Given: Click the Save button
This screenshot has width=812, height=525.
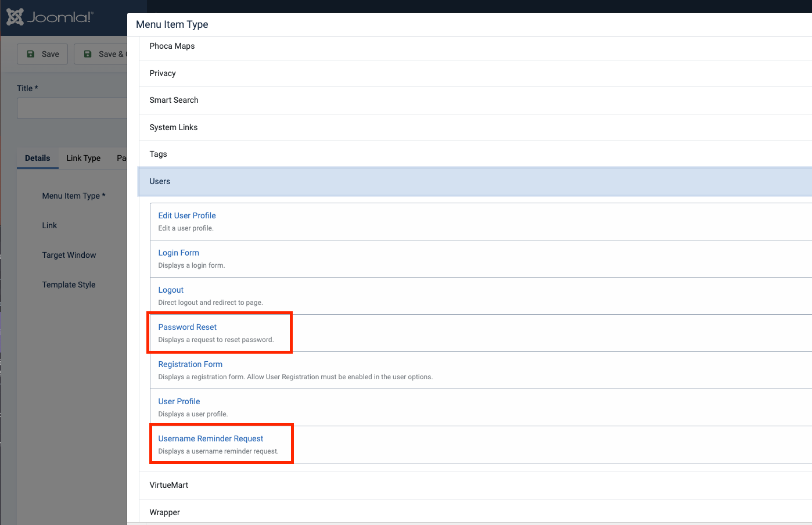Looking at the screenshot, I should click(42, 54).
